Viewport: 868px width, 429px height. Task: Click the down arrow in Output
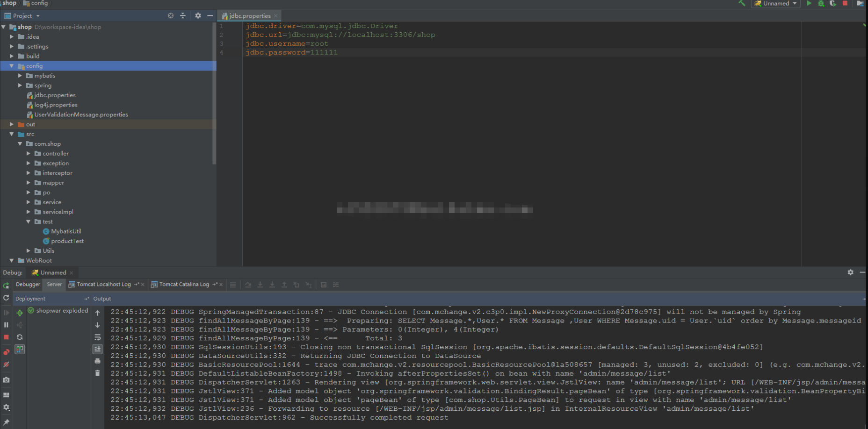[x=97, y=325]
